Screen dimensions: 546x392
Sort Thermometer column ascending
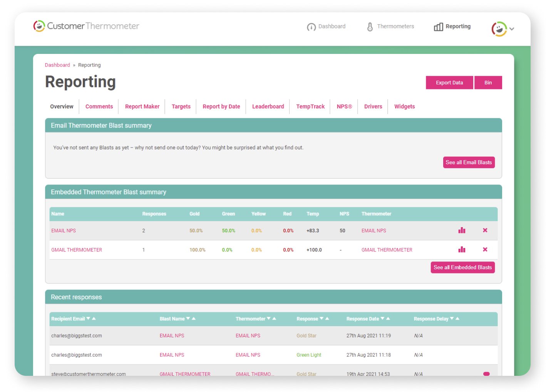[x=274, y=318]
